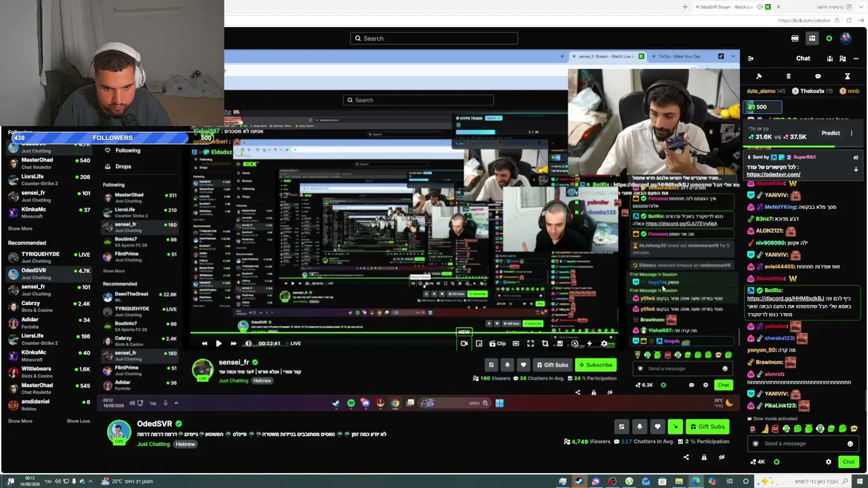Click the green Kick points icon in header
Screen dimensions: 868x488
[x=829, y=39]
